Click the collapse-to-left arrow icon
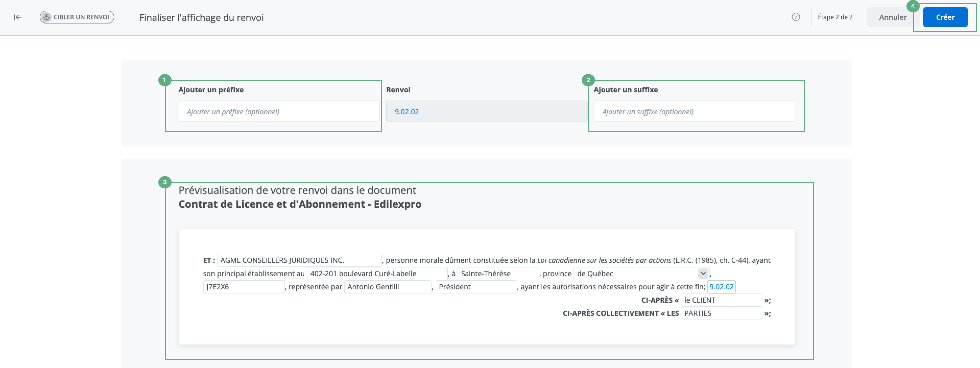The image size is (980, 368). (18, 17)
